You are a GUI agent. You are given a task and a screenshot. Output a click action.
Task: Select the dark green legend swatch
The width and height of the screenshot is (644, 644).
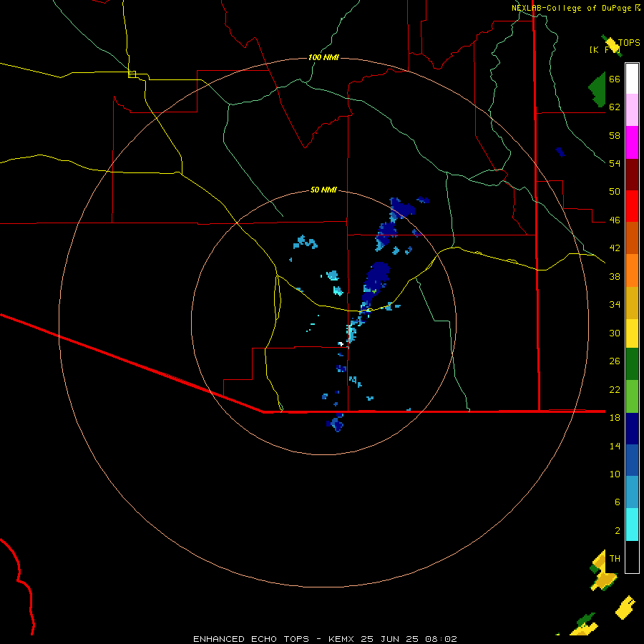(x=632, y=364)
